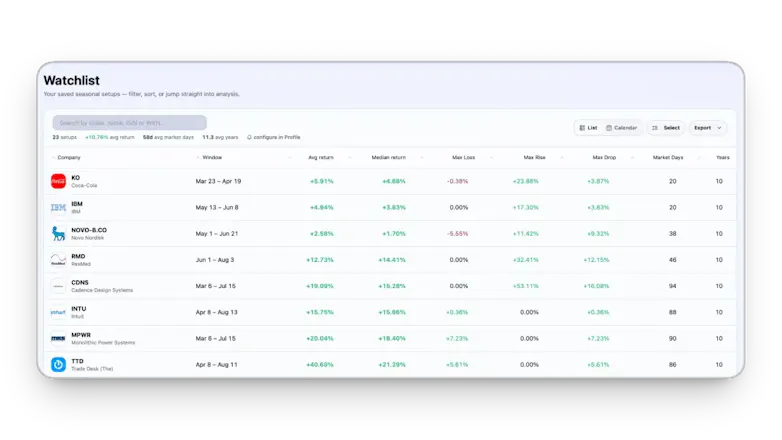The width and height of the screenshot is (782, 440).
Task: Click the 38 market days value
Action: point(672,233)
